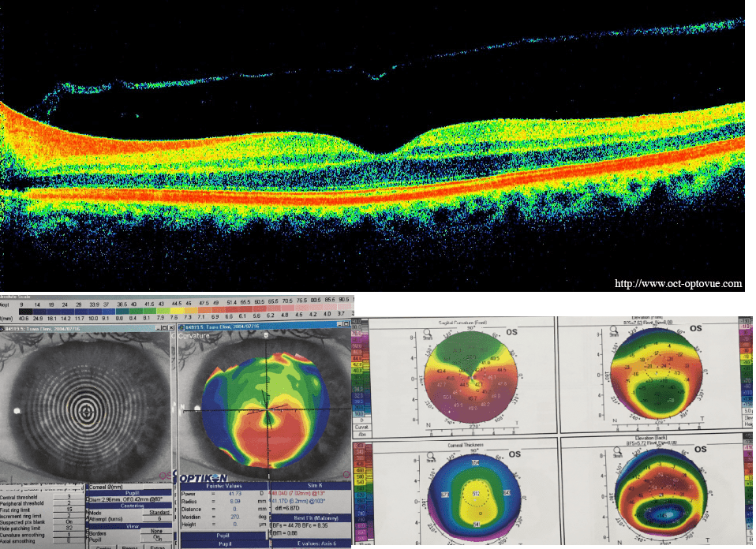Click the First ring limit value 15
Screen dimensions: 756x549
click(69, 509)
